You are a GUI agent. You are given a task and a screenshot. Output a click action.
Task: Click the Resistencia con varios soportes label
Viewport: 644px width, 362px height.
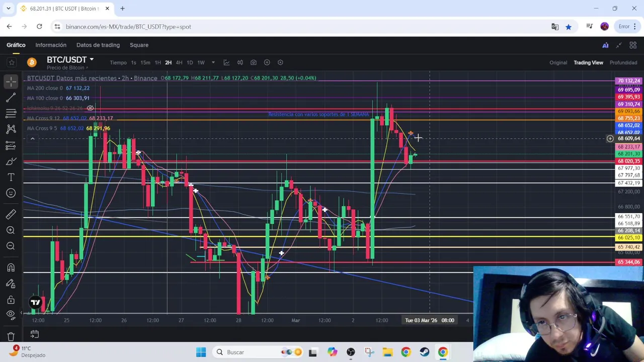[x=318, y=114]
